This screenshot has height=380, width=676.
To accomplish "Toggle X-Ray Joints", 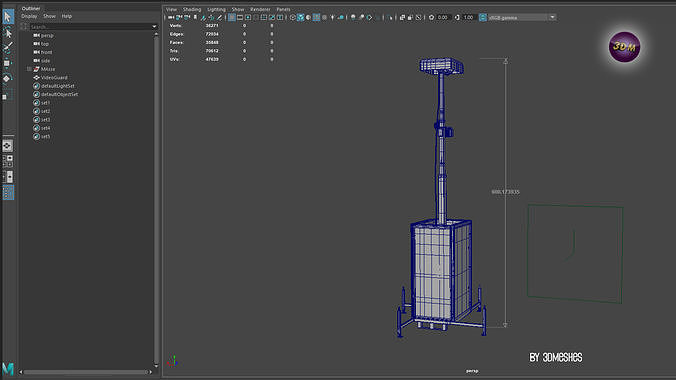I will [x=419, y=17].
